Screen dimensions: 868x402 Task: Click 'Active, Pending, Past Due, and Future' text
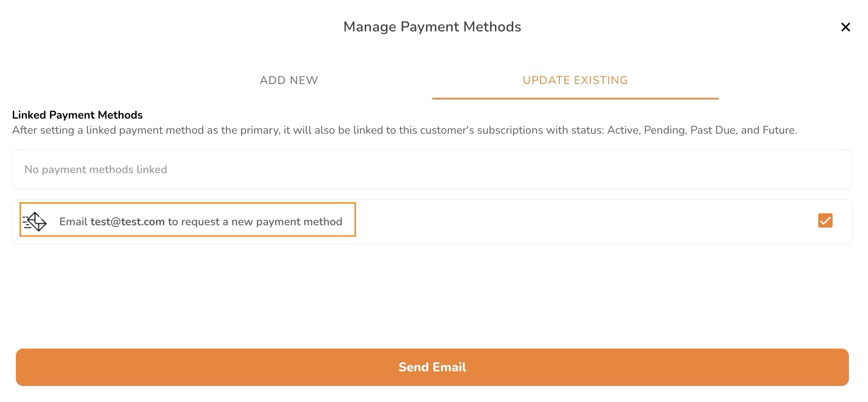coord(702,130)
